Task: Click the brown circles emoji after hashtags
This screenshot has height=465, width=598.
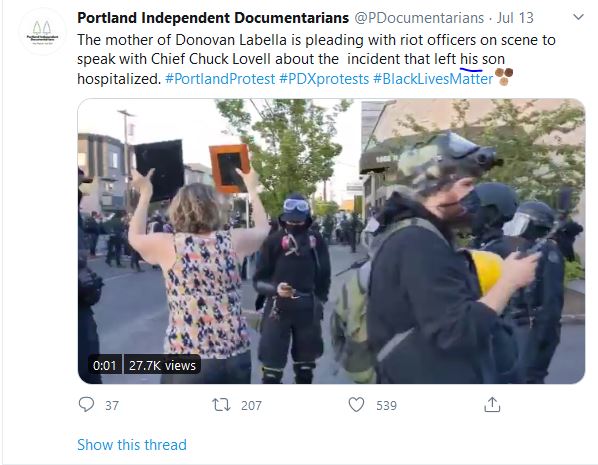Action: [x=504, y=76]
